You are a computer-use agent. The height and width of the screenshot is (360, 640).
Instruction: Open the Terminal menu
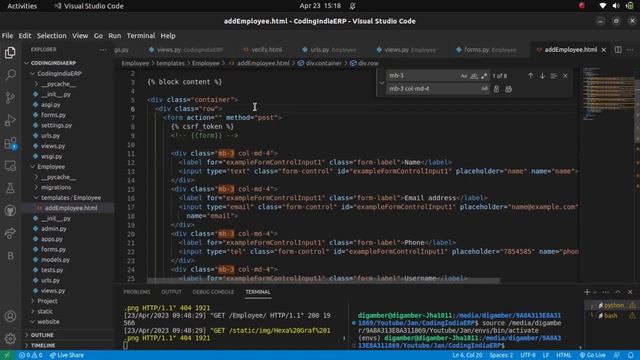pyautogui.click(x=141, y=36)
